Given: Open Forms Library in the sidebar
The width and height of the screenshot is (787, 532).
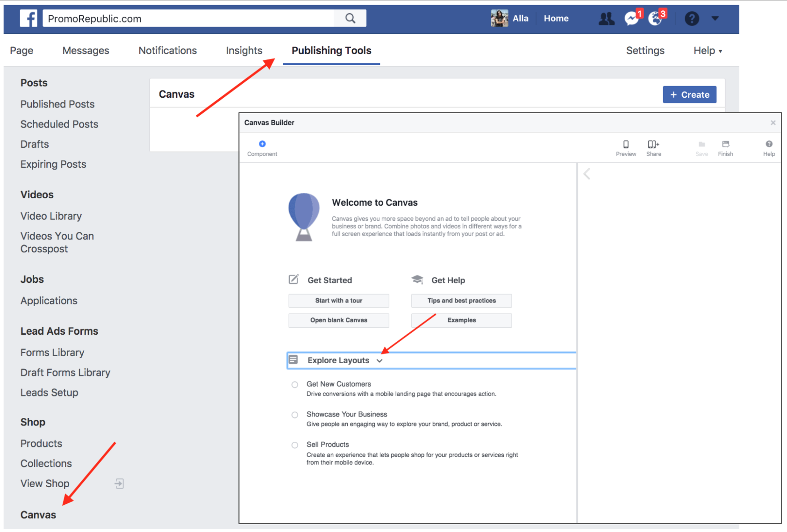Looking at the screenshot, I should coord(52,352).
